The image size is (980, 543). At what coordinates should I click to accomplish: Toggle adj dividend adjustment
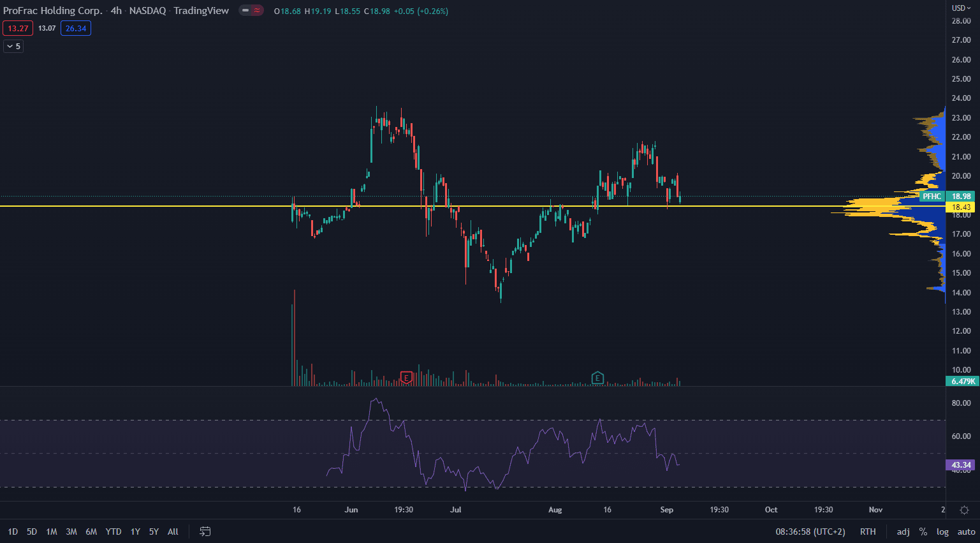pos(903,532)
